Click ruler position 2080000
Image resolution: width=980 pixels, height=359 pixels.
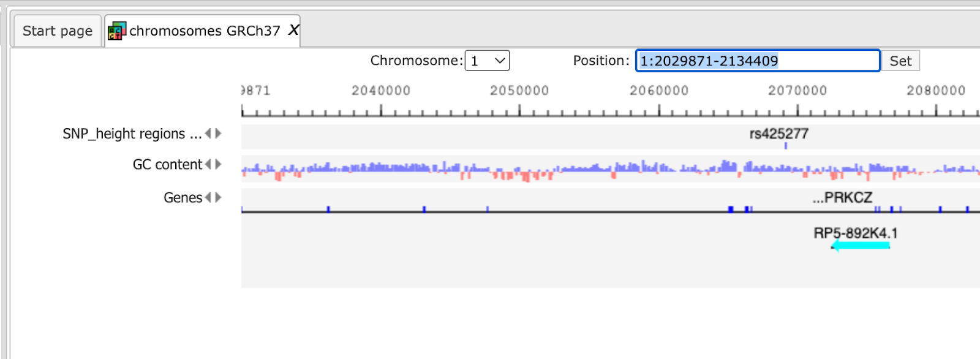(x=936, y=91)
